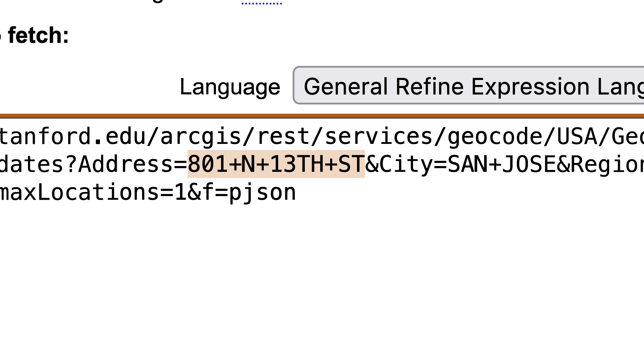Click the dotted-underlined link at top
Screen dimensions: 644x349
coord(262,3)
